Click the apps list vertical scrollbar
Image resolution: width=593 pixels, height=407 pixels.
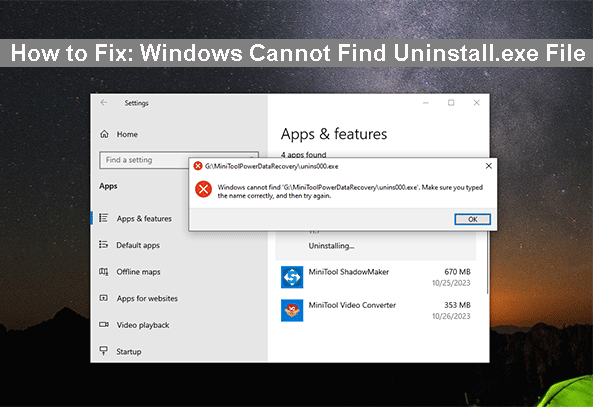point(487,262)
